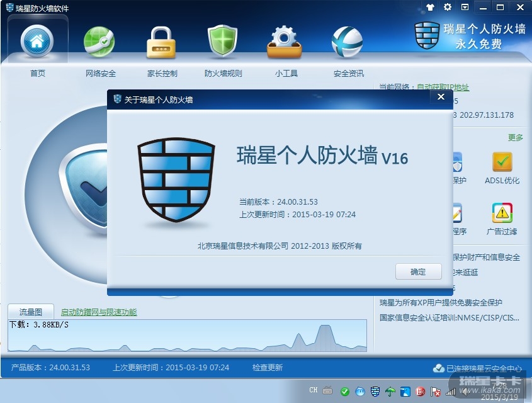
Task: Open the 网络安全 globe icon
Action: pyautogui.click(x=99, y=42)
